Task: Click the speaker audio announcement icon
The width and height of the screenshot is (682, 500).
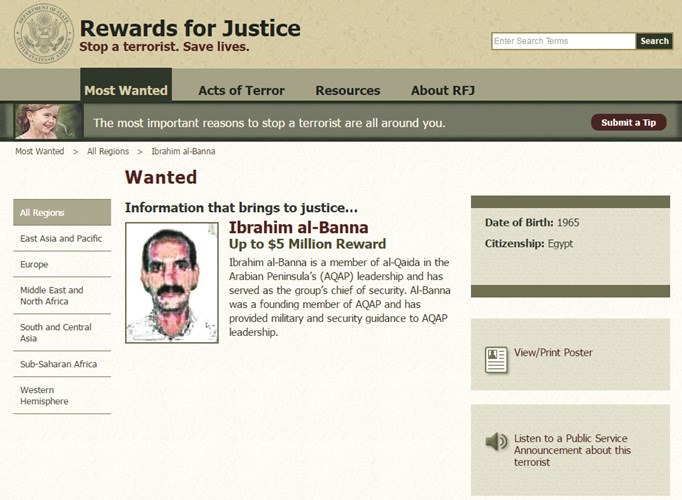Action: (x=496, y=442)
